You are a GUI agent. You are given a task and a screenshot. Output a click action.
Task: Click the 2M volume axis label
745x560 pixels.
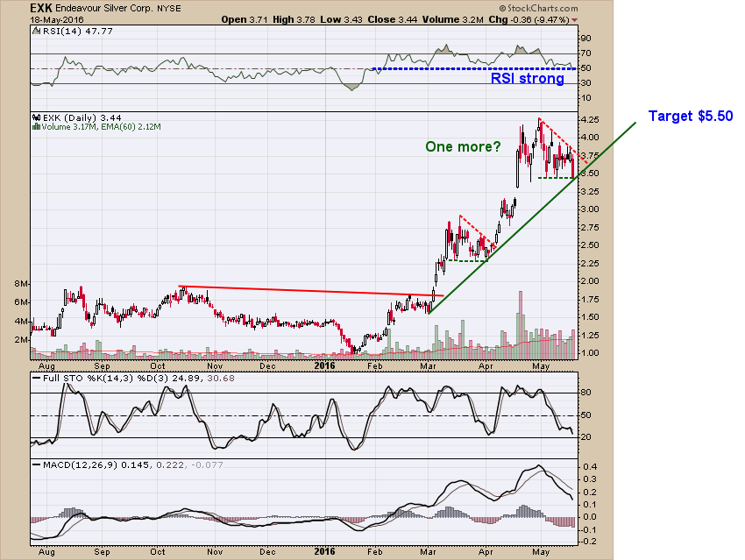pos(21,340)
